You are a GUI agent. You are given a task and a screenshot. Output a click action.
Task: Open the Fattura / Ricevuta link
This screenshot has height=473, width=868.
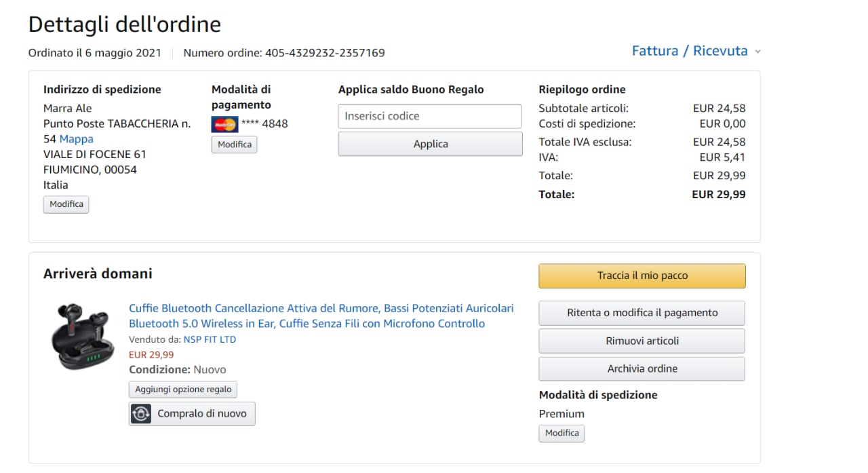[689, 51]
